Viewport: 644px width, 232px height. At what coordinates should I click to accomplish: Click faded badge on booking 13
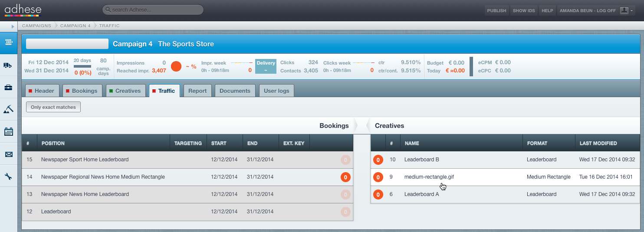pyautogui.click(x=345, y=194)
